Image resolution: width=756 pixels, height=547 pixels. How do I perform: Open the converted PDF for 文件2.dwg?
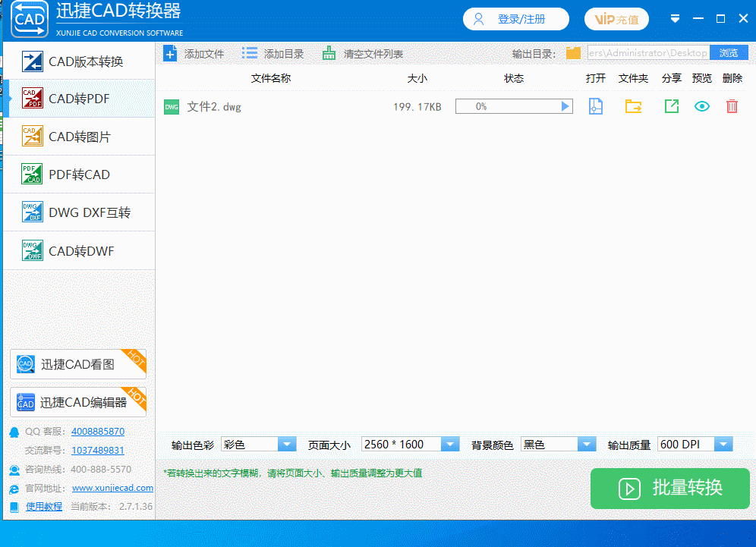click(595, 106)
